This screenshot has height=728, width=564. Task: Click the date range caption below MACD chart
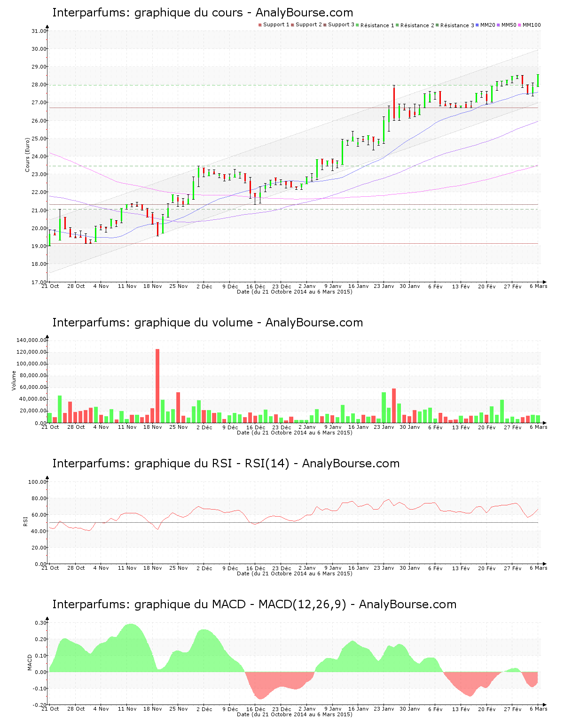[x=295, y=714]
